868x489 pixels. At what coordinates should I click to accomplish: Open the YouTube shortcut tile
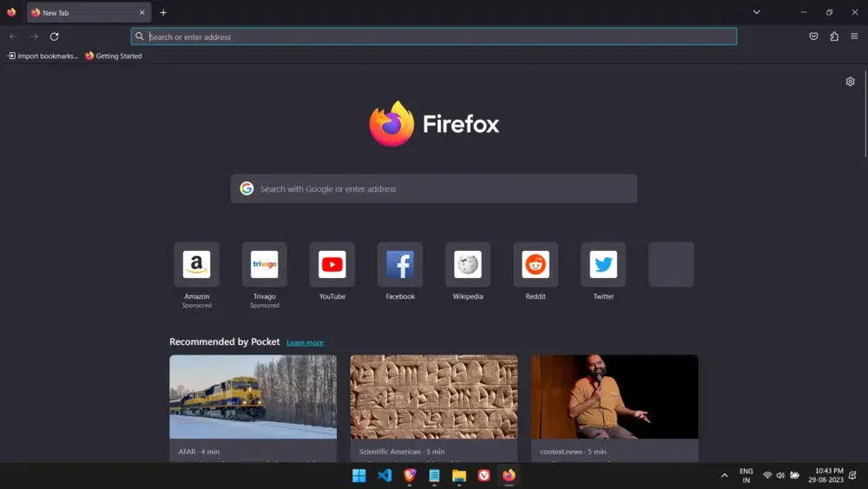coord(332,264)
